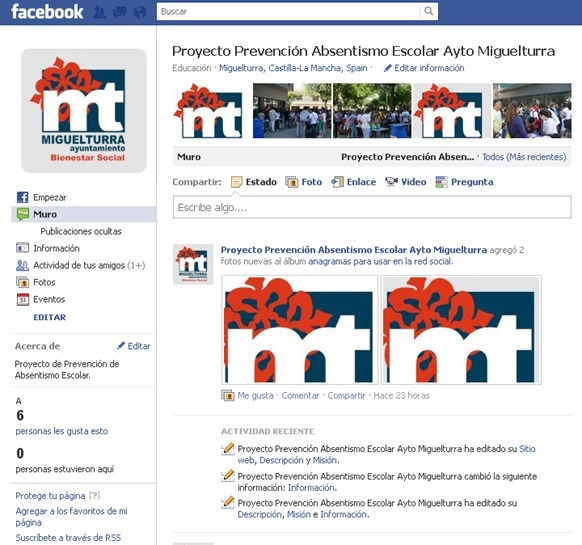Click Protege tu página link
The image size is (582, 545).
click(50, 496)
